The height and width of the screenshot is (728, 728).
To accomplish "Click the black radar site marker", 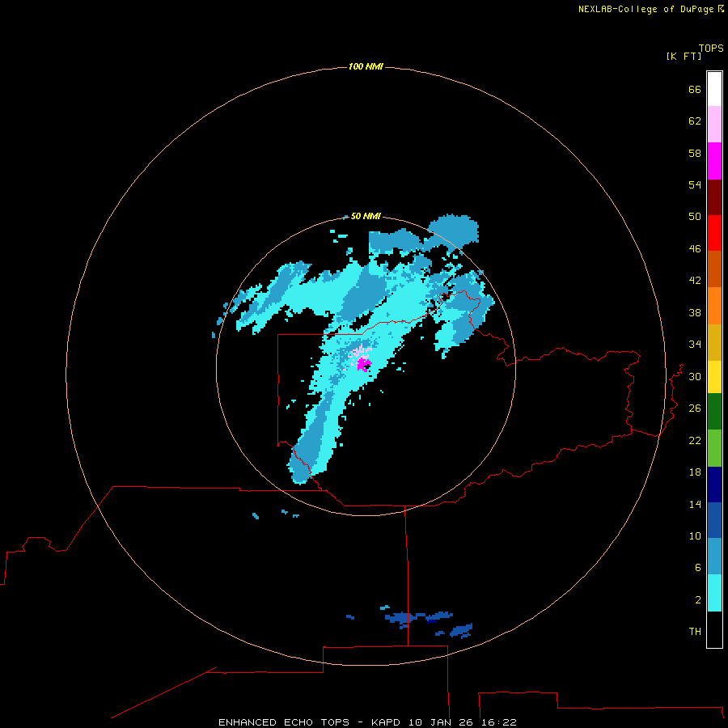I will click(366, 366).
